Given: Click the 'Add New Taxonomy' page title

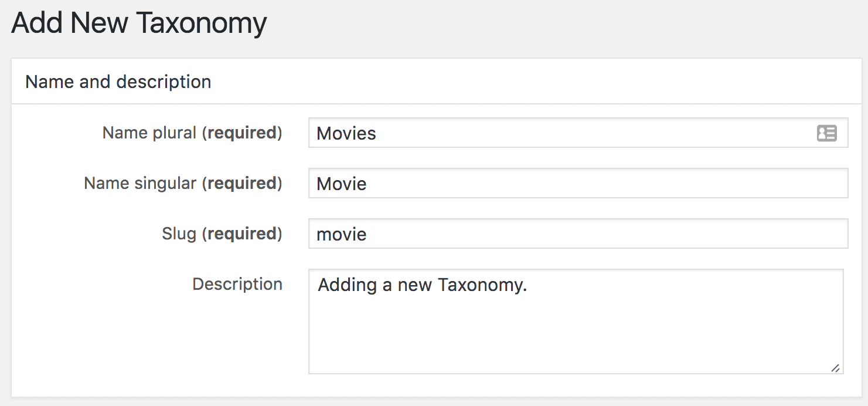Looking at the screenshot, I should [x=139, y=22].
